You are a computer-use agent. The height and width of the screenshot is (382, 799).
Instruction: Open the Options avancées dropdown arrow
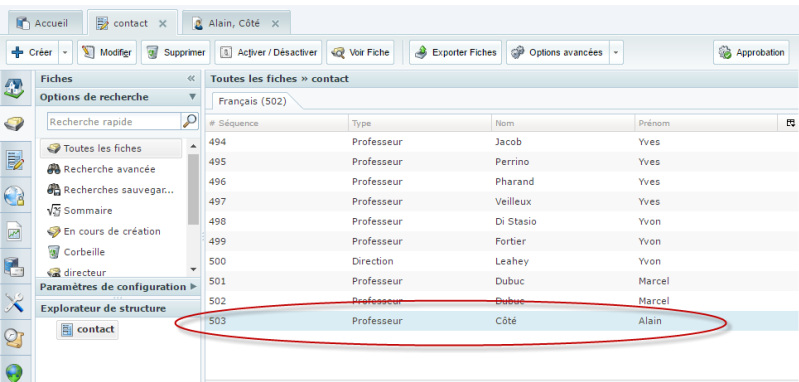coord(616,52)
